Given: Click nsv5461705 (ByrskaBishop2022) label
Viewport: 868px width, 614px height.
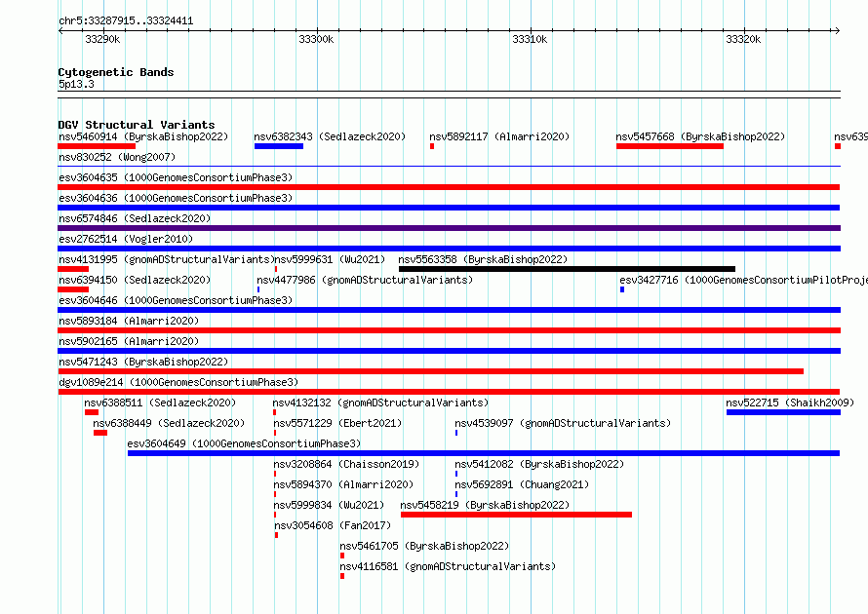Looking at the screenshot, I should point(424,546).
